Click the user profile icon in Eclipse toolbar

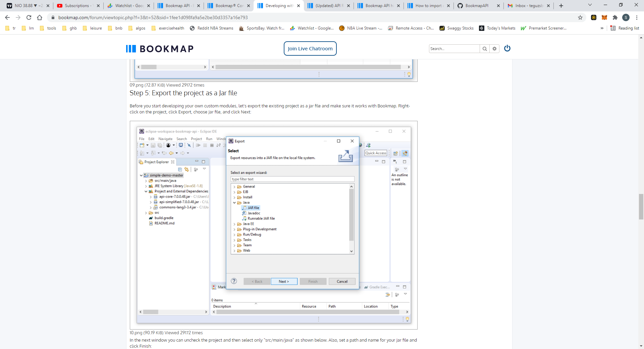[168, 145]
